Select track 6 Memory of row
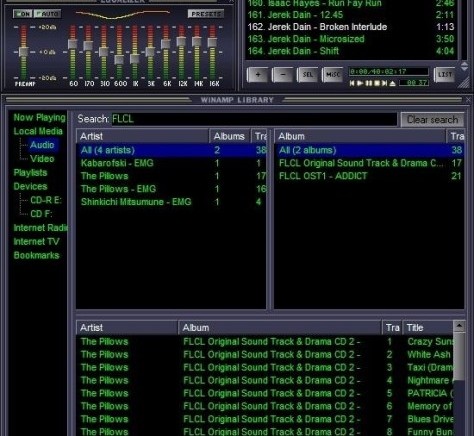 265,406
